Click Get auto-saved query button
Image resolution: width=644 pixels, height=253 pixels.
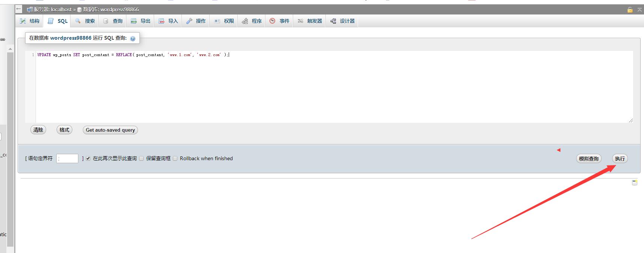[110, 130]
